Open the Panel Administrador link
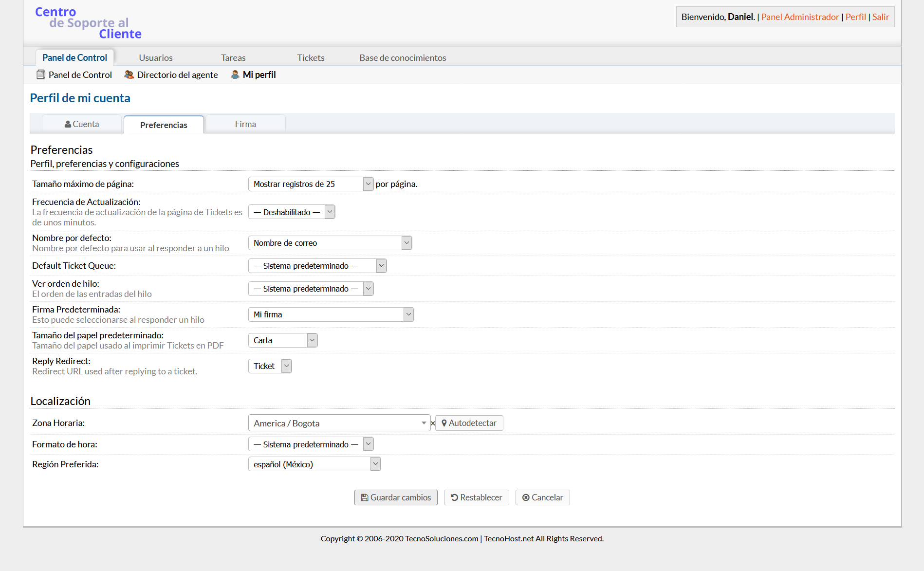Screen dimensions: 924x571 (800, 17)
